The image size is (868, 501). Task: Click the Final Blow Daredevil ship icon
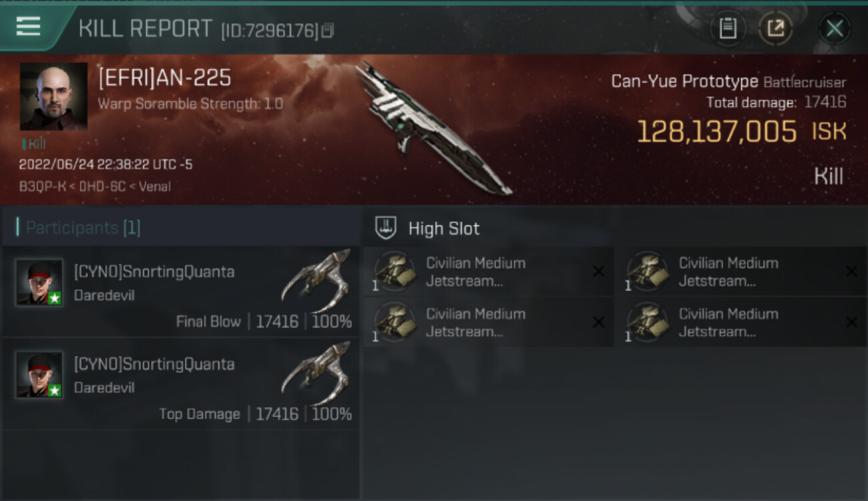[x=316, y=280]
